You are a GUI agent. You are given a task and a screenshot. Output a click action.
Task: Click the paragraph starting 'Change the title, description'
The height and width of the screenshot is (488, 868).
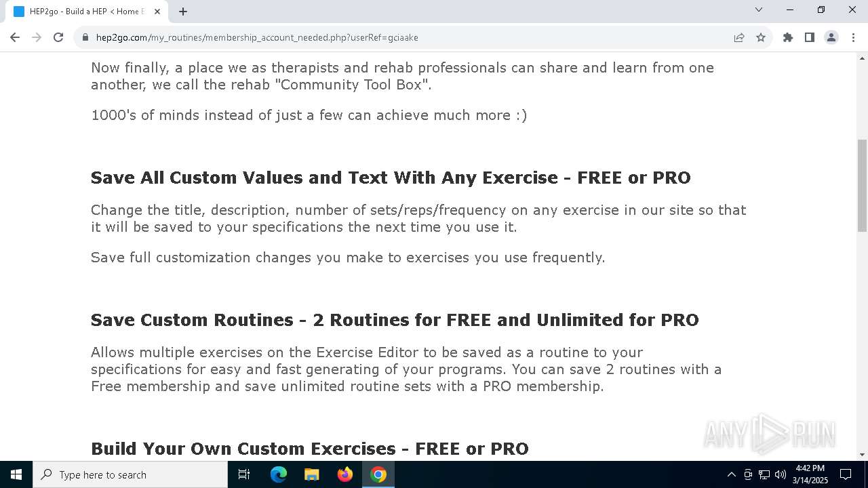pos(418,218)
